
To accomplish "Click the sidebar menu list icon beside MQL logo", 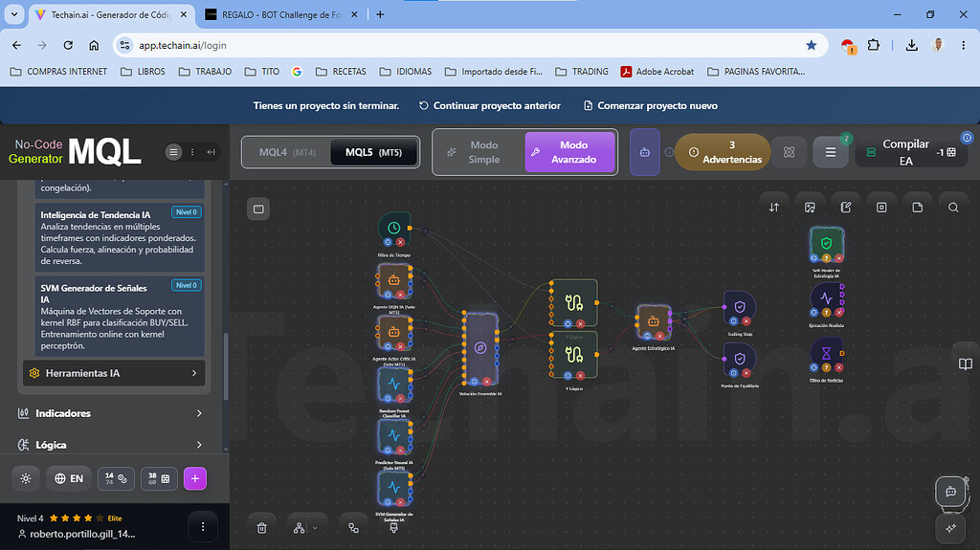I will tap(173, 152).
